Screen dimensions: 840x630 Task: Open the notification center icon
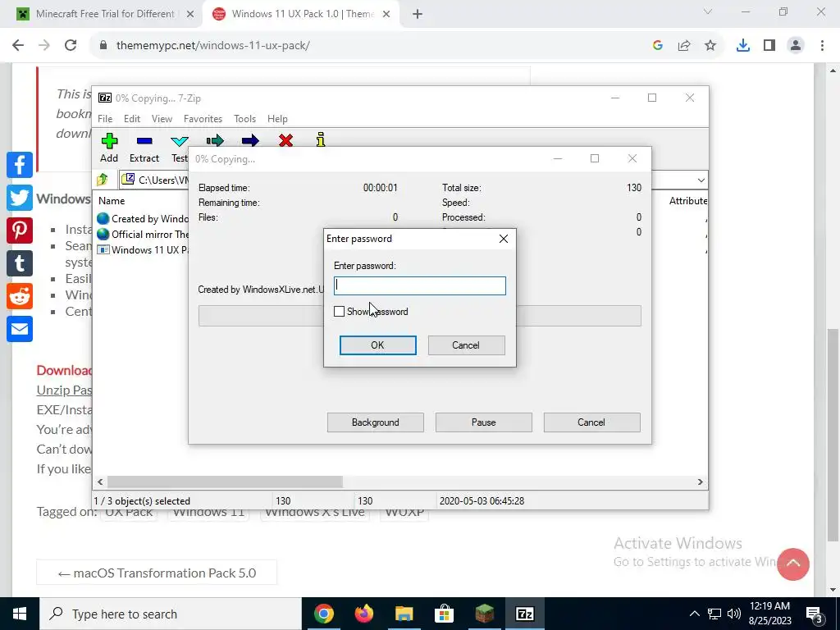(x=815, y=614)
